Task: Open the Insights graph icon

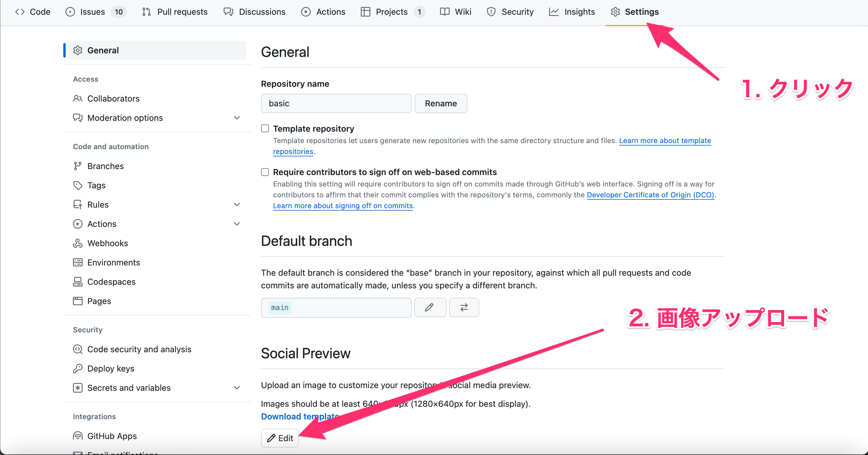Action: (554, 11)
